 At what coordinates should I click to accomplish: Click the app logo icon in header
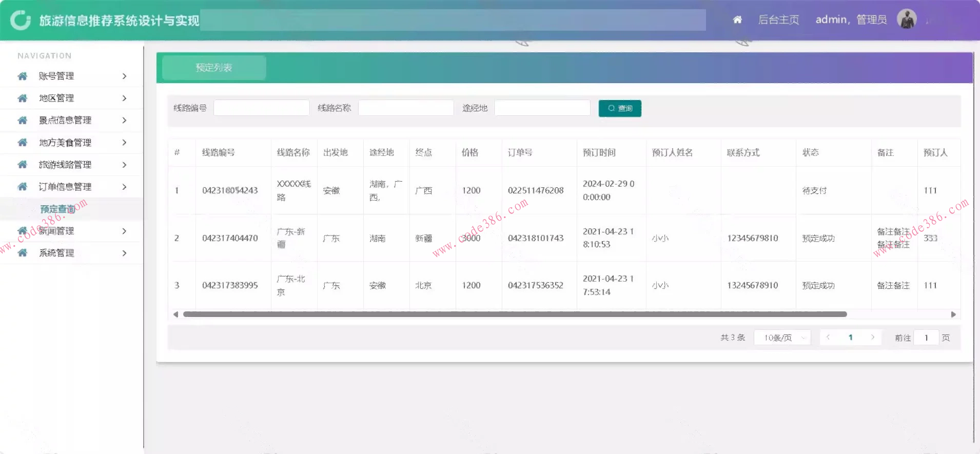tap(21, 20)
